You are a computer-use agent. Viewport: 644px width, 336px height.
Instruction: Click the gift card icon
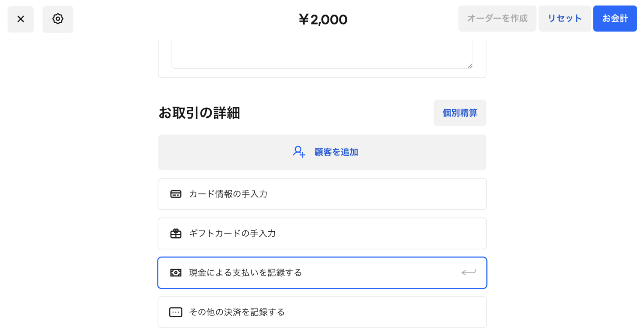[176, 233]
